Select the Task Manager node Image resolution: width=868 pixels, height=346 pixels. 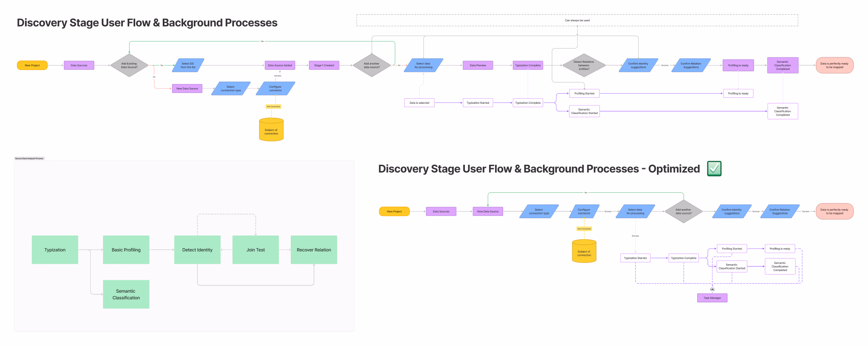coord(712,298)
